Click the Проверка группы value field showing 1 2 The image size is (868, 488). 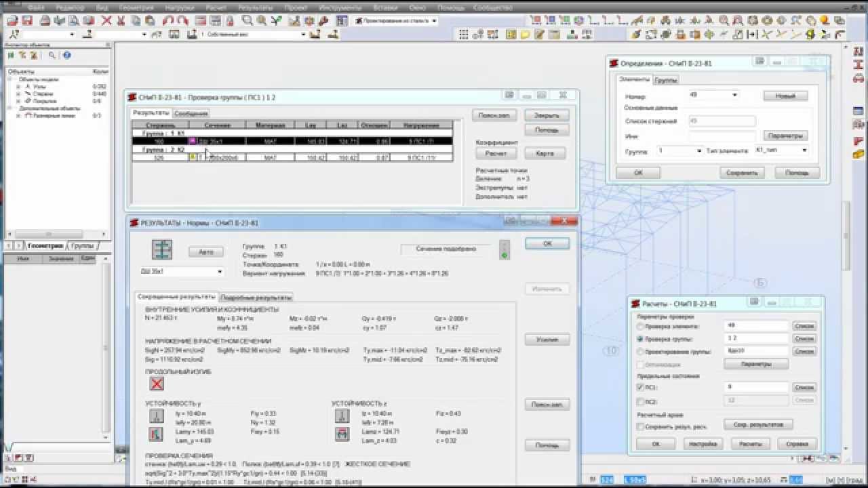pos(756,338)
